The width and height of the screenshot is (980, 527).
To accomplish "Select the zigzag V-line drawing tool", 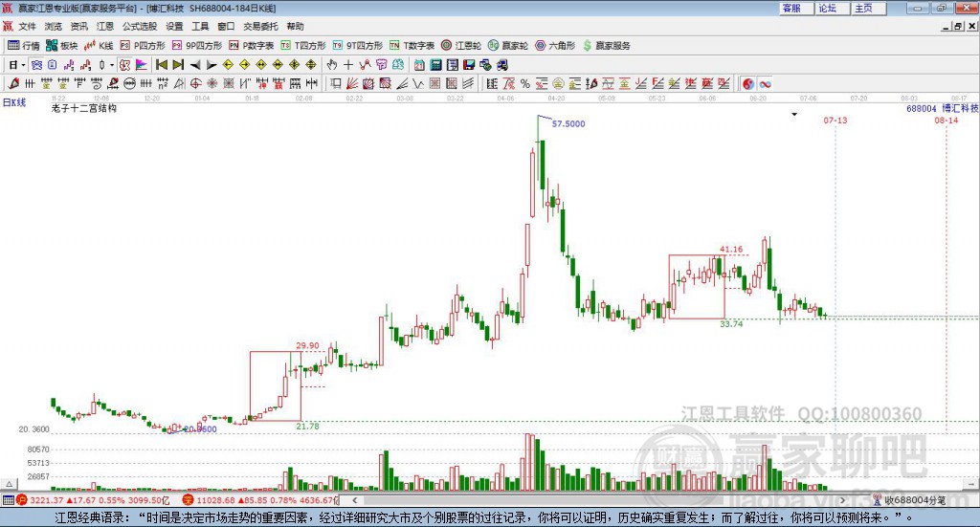I will pyautogui.click(x=418, y=83).
